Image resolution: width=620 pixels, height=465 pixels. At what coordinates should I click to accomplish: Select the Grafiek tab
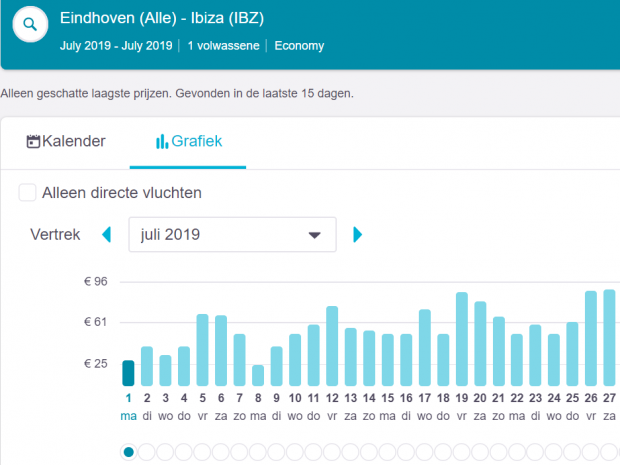coord(188,142)
